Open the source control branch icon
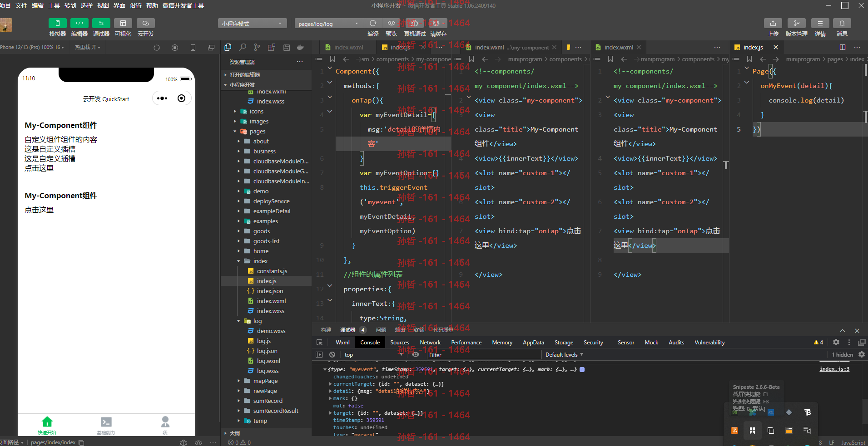The height and width of the screenshot is (446, 868). (257, 47)
